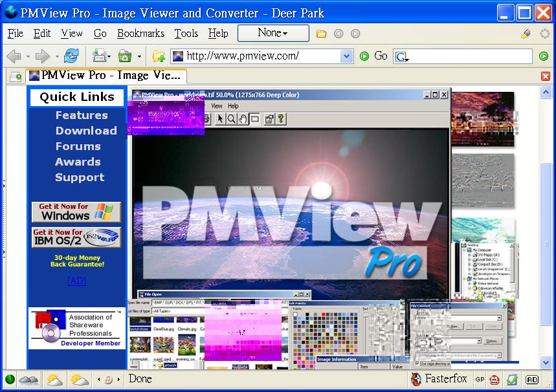Open the Forums quick link
This screenshot has width=556, height=392.
78,146
